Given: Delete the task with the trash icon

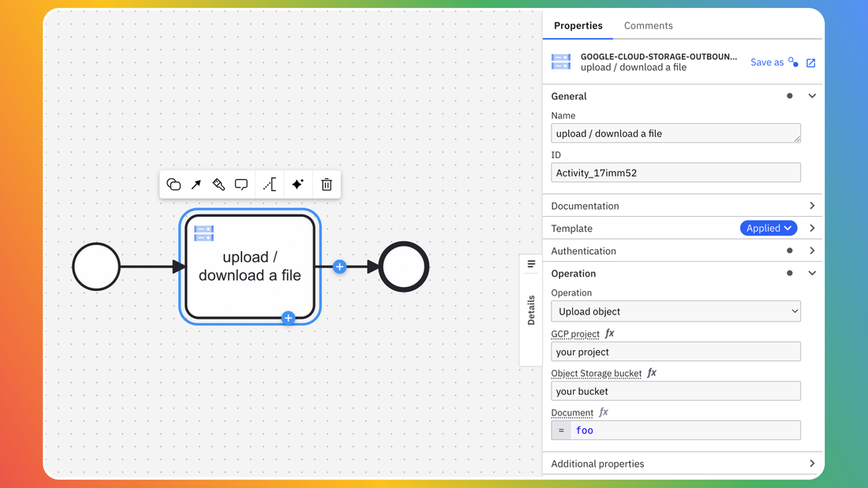Looking at the screenshot, I should pos(327,184).
